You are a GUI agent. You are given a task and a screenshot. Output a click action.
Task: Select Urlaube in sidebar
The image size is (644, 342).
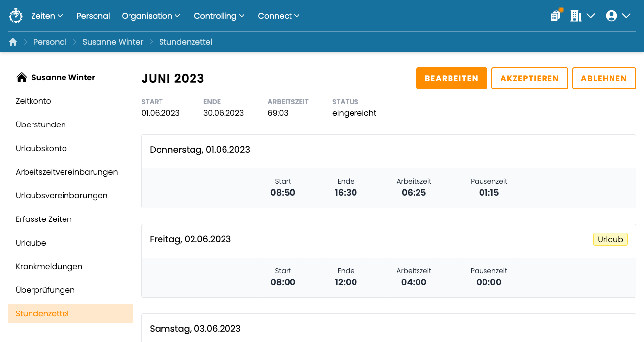70,243
